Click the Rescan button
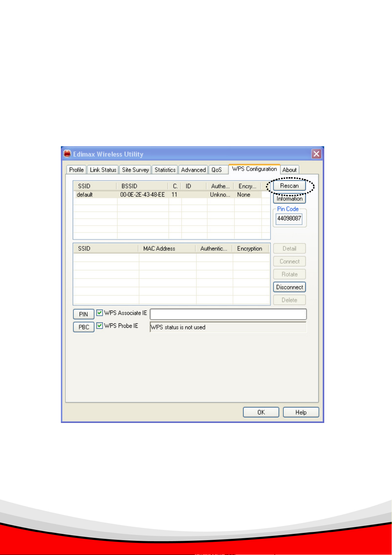 pyautogui.click(x=289, y=186)
